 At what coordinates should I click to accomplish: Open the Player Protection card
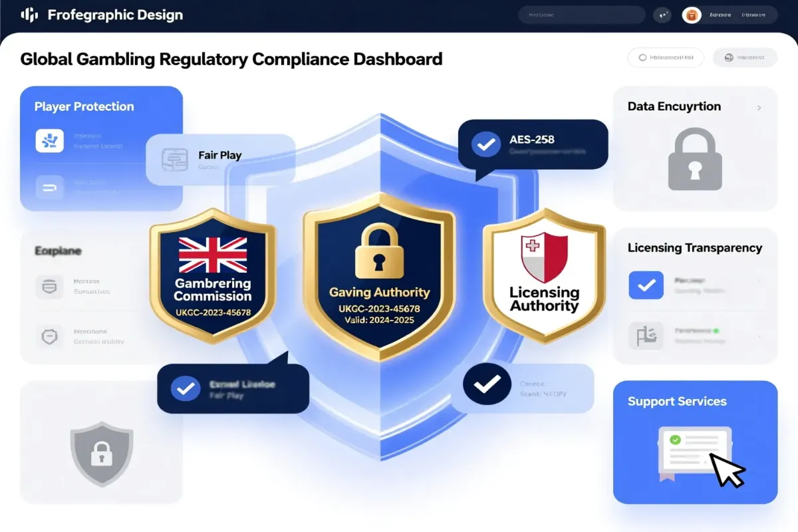click(102, 148)
